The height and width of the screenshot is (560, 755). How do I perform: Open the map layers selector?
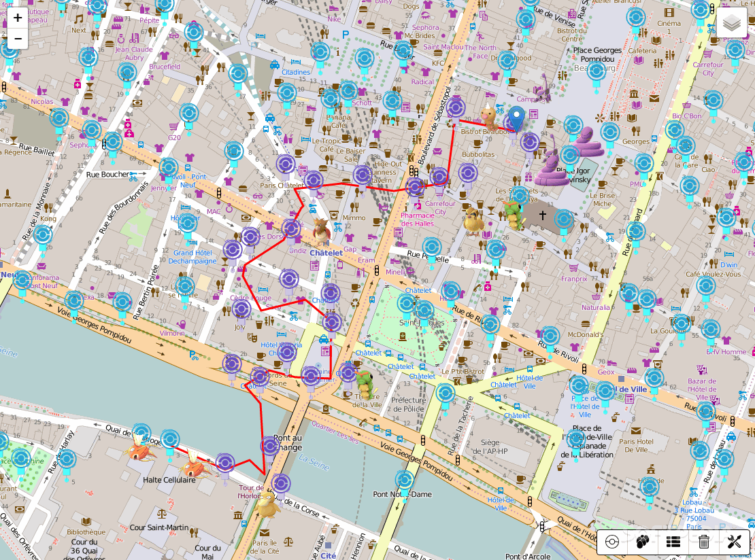(x=731, y=22)
